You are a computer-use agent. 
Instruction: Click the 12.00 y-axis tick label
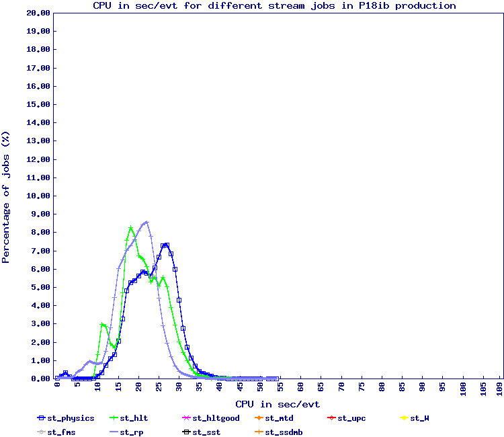[38, 159]
